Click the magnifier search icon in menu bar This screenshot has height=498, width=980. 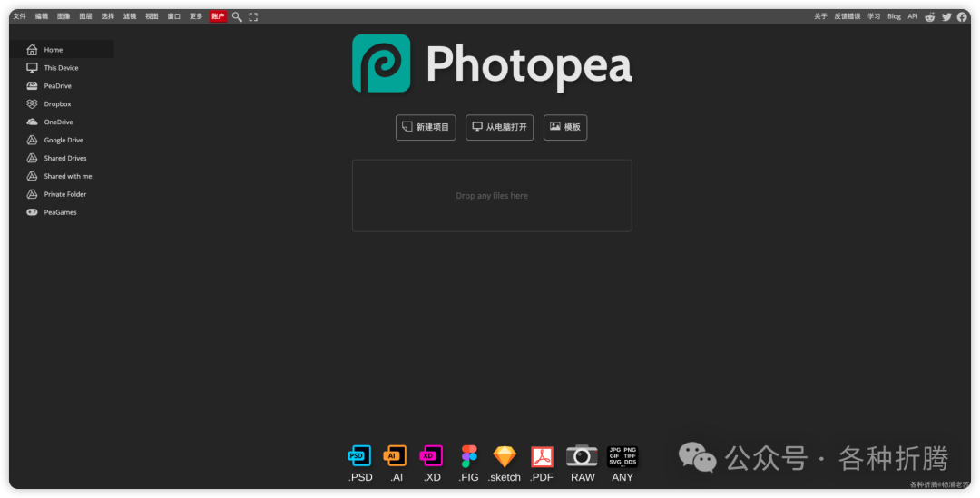click(x=237, y=17)
